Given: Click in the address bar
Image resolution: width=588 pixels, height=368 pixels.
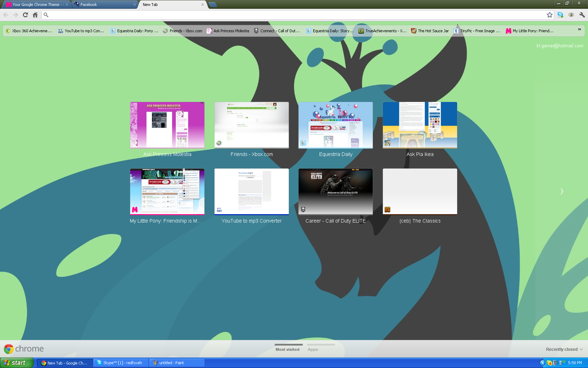Looking at the screenshot, I should pyautogui.click(x=297, y=15).
